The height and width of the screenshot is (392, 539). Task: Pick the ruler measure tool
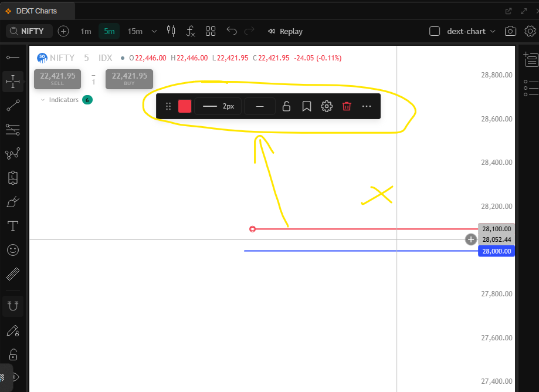(x=13, y=275)
